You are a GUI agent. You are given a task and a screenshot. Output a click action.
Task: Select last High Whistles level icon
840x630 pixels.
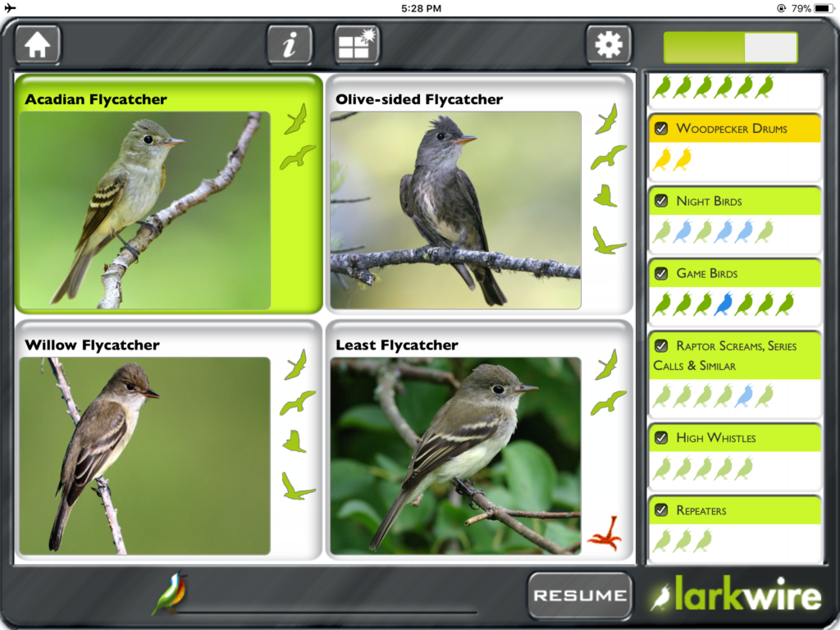[744, 468]
